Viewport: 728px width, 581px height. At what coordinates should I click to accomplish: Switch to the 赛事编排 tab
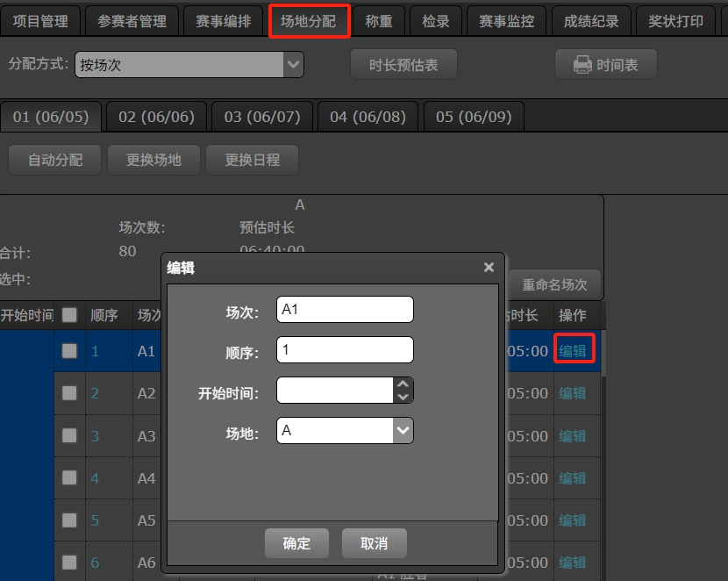(223, 22)
